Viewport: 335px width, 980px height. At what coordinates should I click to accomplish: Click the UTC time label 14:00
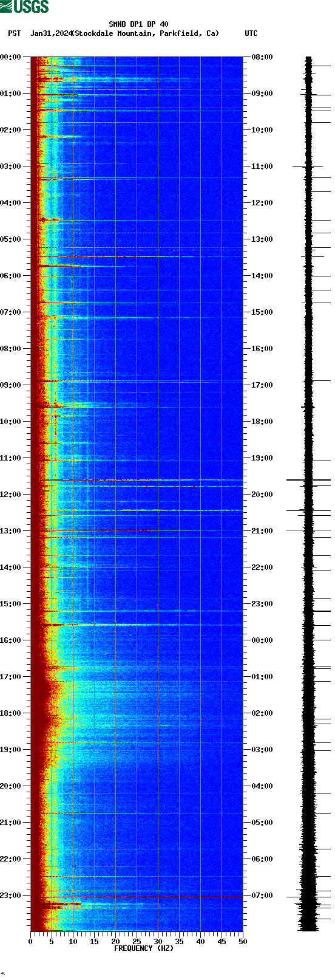pyautogui.click(x=262, y=276)
